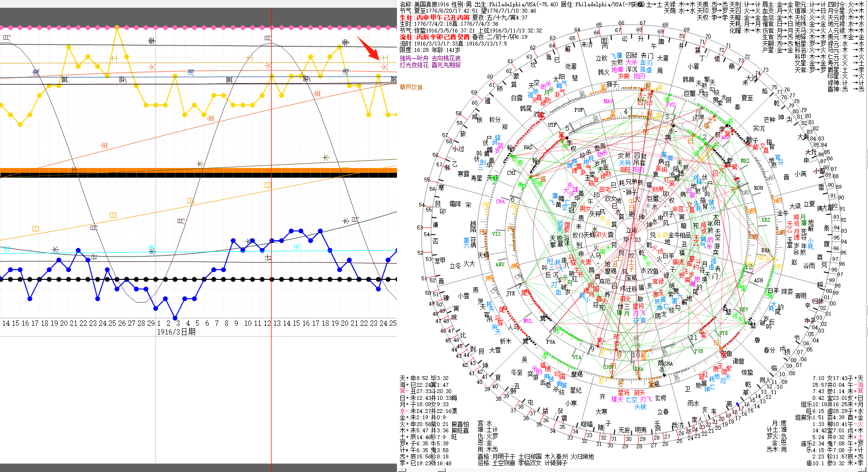The width and height of the screenshot is (868, 472).
Task: Click the red arrow pointing at 土
Action: (367, 47)
